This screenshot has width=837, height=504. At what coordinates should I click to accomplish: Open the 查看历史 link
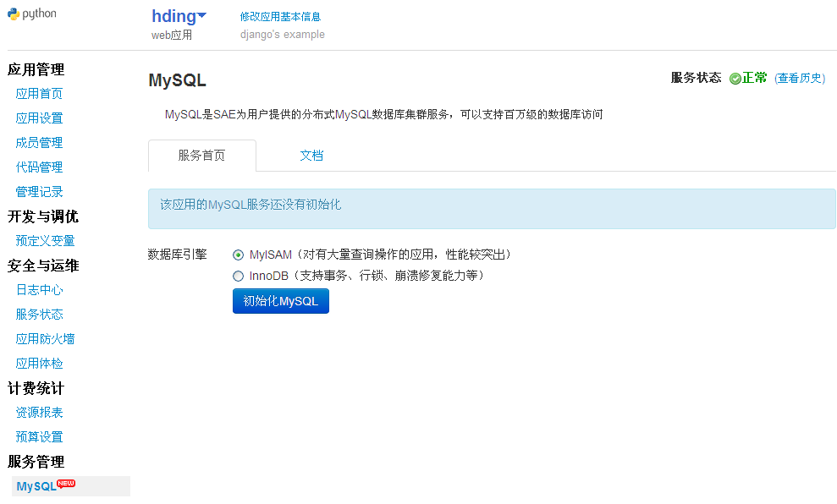pos(800,79)
